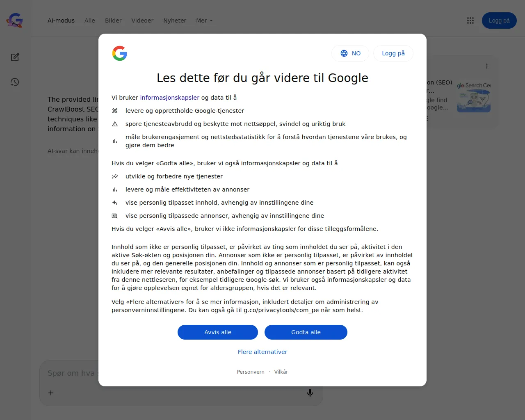
Task: Click the Google doodle logo in header
Action: (x=15, y=20)
